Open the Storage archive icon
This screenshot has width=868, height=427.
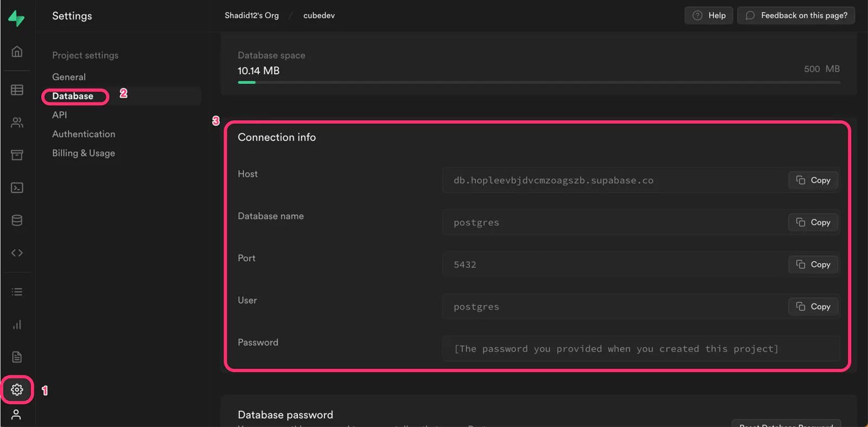17,155
